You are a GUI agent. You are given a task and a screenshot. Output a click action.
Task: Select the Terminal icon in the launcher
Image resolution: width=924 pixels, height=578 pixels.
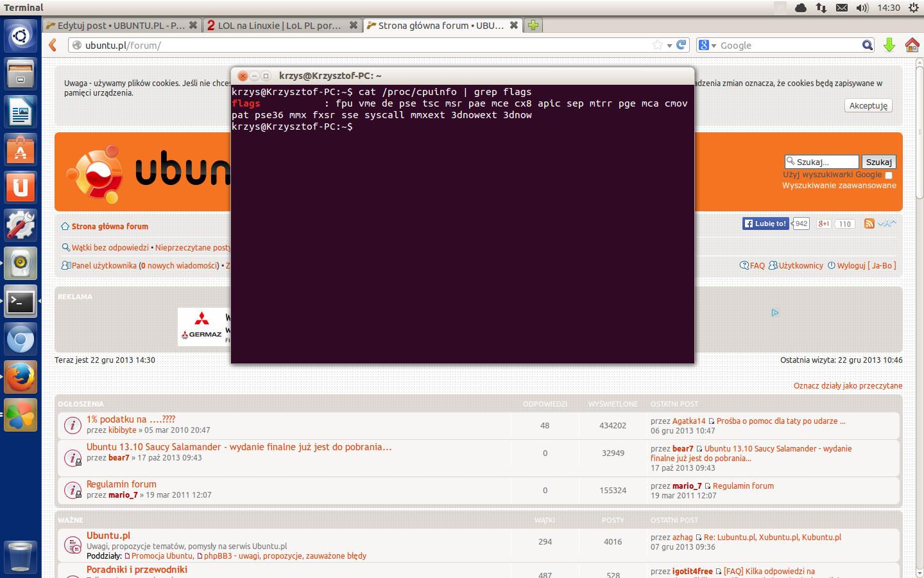21,301
